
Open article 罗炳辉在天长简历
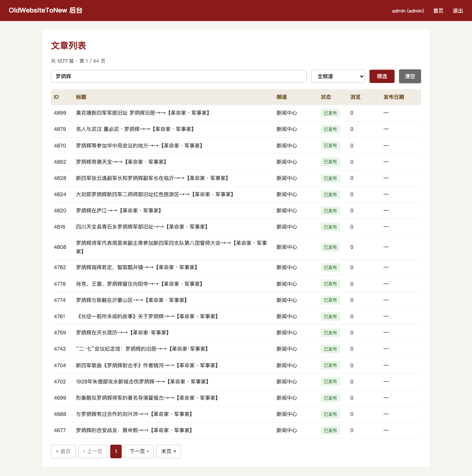pos(123,333)
